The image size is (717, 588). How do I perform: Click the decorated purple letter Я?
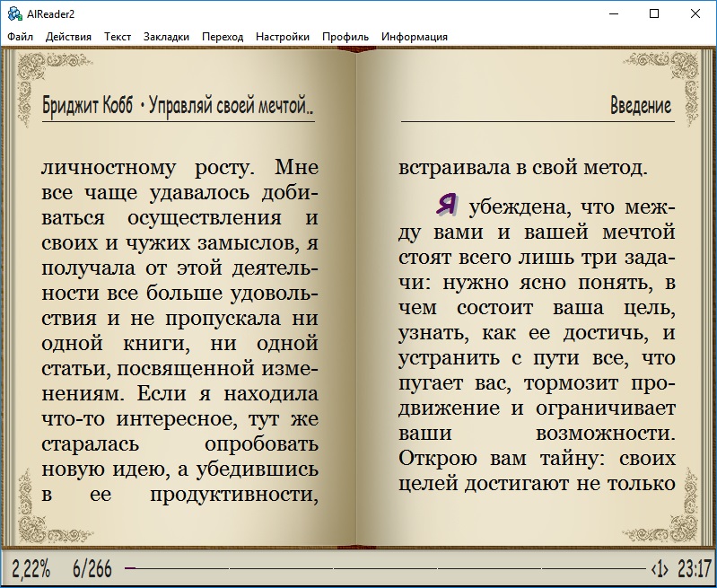coord(446,204)
